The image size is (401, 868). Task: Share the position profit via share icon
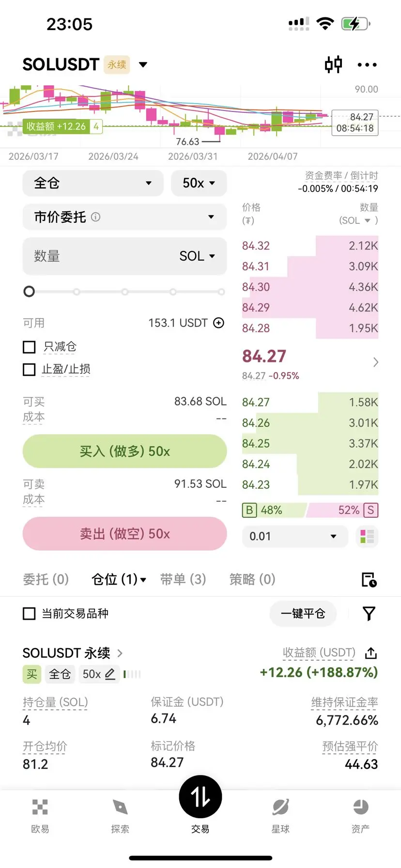(x=371, y=653)
